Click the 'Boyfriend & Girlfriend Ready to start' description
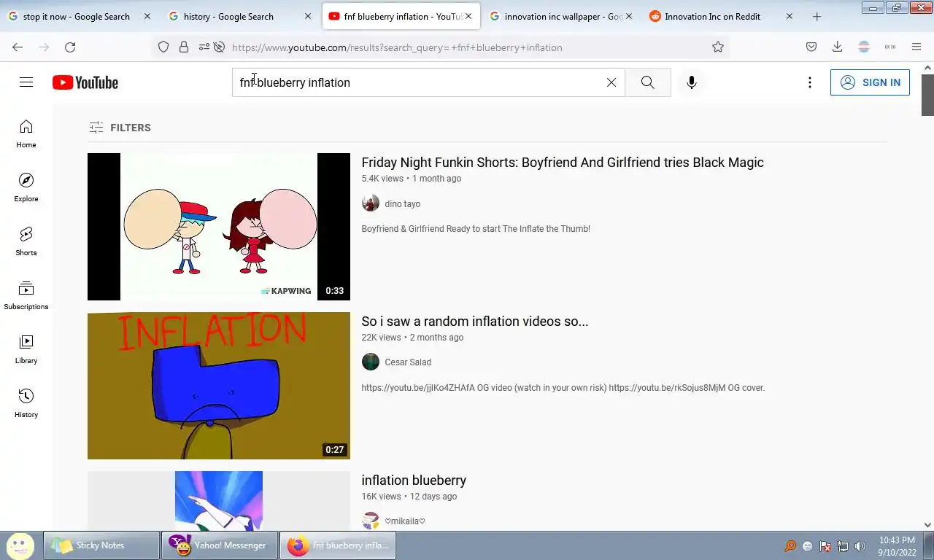The height and width of the screenshot is (560, 934). coord(476,229)
